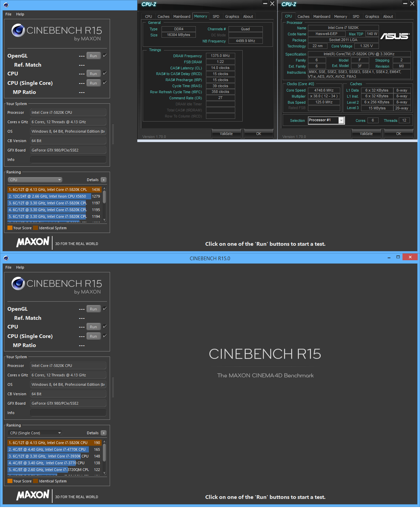Open the File menu in the CINEBENCH R15.0 window
Image resolution: width=420 pixels, height=509 pixels.
pyautogui.click(x=8, y=267)
